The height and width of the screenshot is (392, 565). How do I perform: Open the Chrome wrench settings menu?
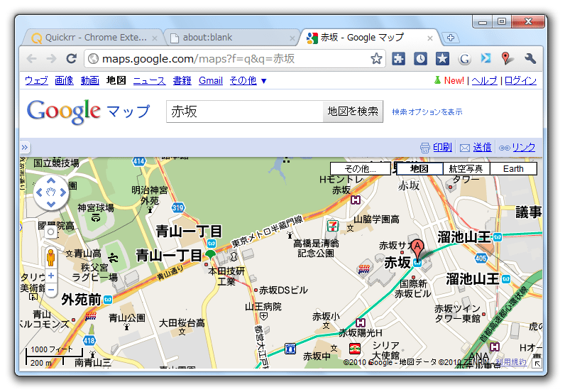pos(530,59)
